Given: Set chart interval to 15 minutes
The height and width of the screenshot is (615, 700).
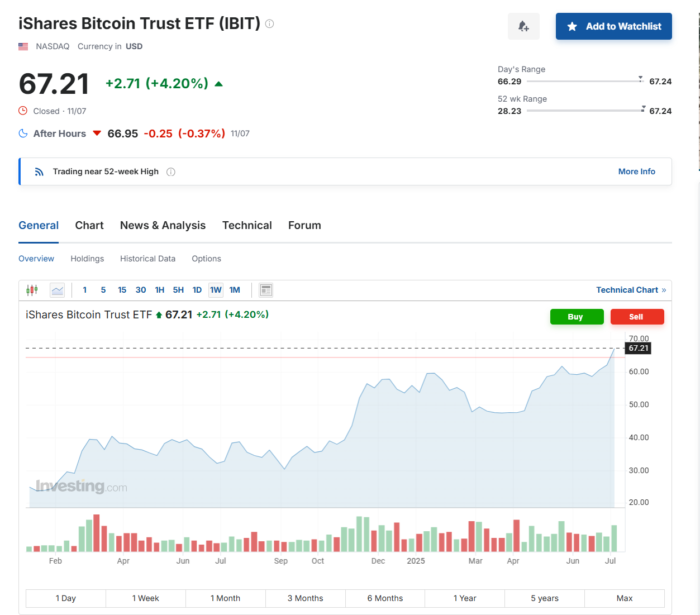Looking at the screenshot, I should tap(122, 290).
